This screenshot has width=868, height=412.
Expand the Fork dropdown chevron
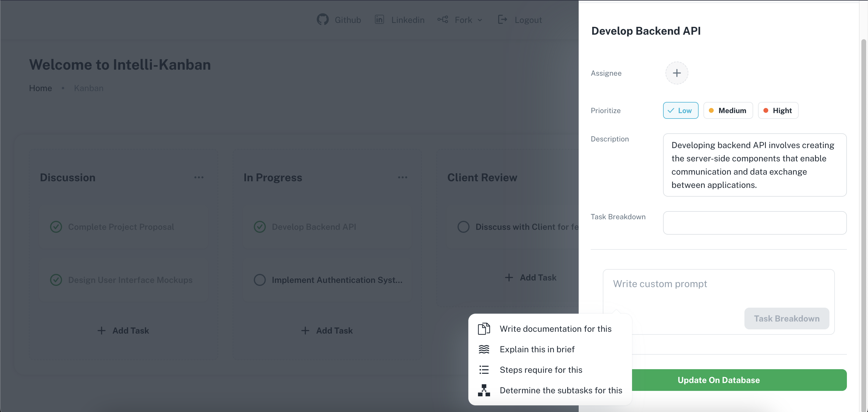[x=480, y=20]
